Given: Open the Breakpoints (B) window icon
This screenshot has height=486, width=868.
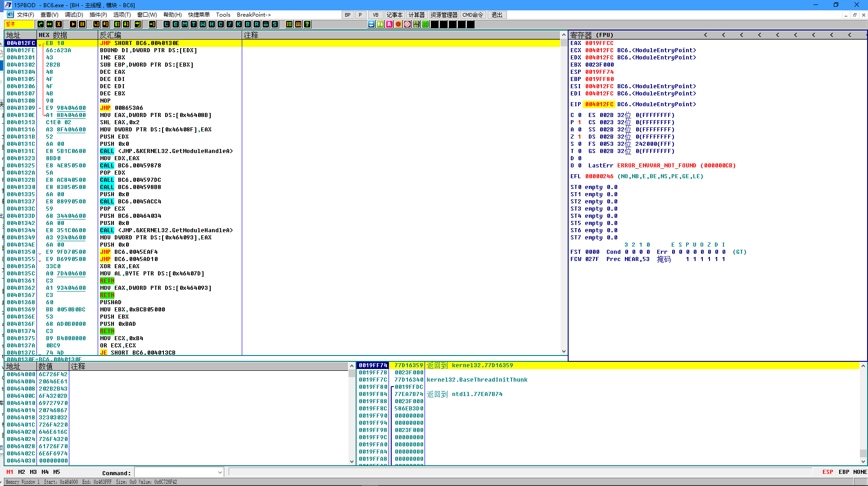Looking at the screenshot, I should [248, 24].
